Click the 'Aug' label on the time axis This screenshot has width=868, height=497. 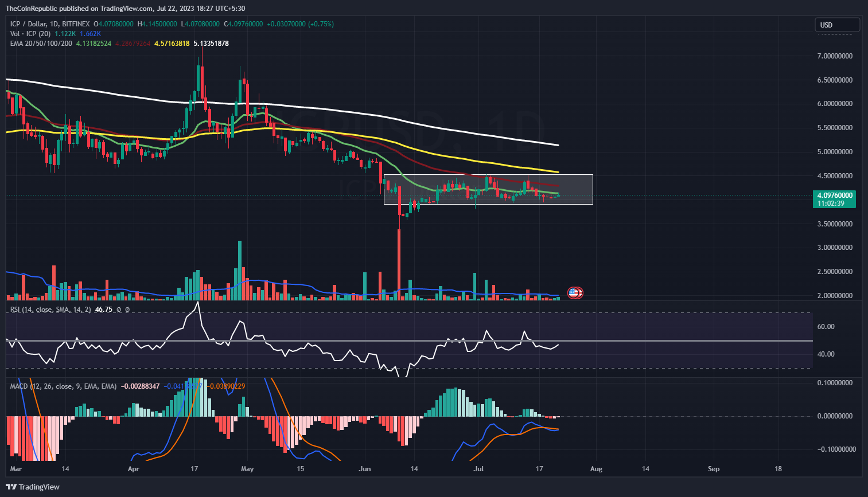pos(596,469)
